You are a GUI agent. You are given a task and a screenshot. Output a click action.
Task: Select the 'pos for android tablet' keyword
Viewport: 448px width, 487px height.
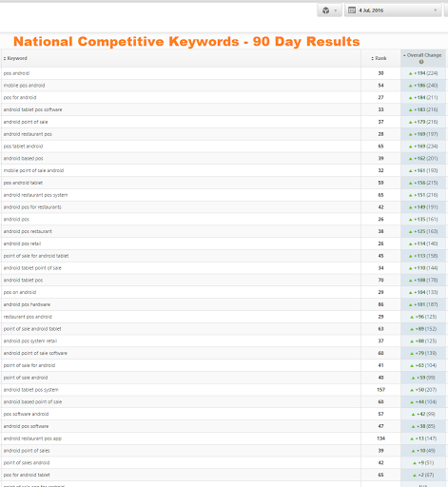(x=27, y=475)
